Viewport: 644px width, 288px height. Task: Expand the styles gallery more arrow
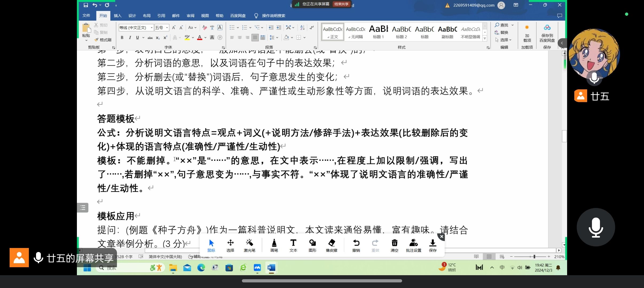(485, 39)
